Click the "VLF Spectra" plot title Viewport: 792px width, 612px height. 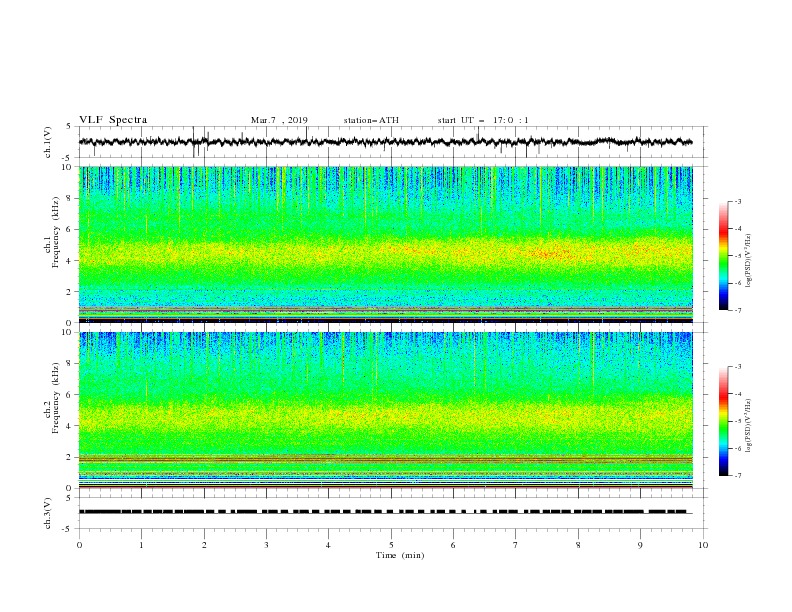tap(113, 120)
